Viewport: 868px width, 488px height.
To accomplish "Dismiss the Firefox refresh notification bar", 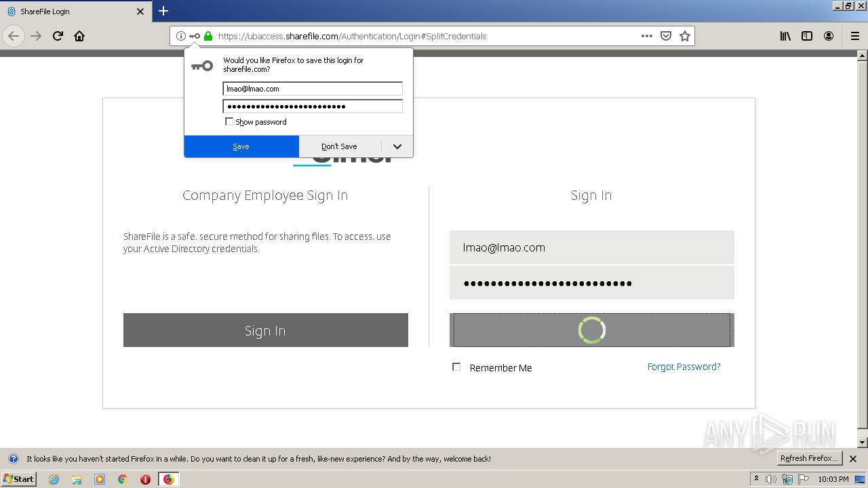I will tap(853, 459).
